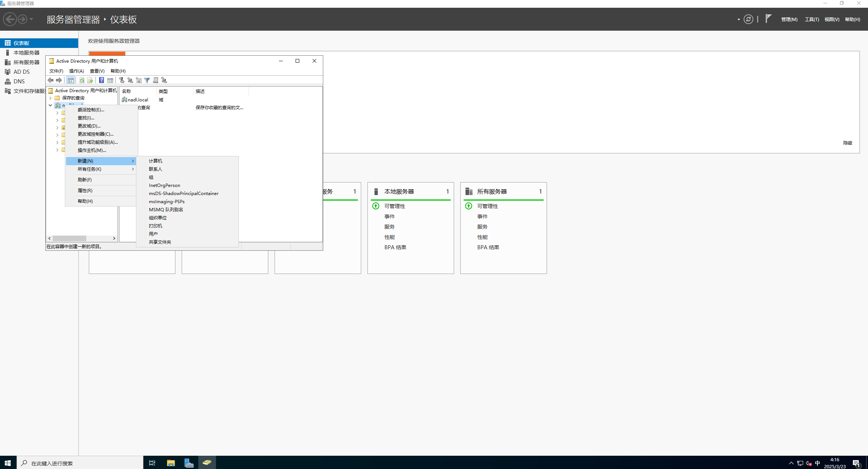This screenshot has width=868, height=469.
Task: Click the AD toolbar back arrow
Action: 50,80
